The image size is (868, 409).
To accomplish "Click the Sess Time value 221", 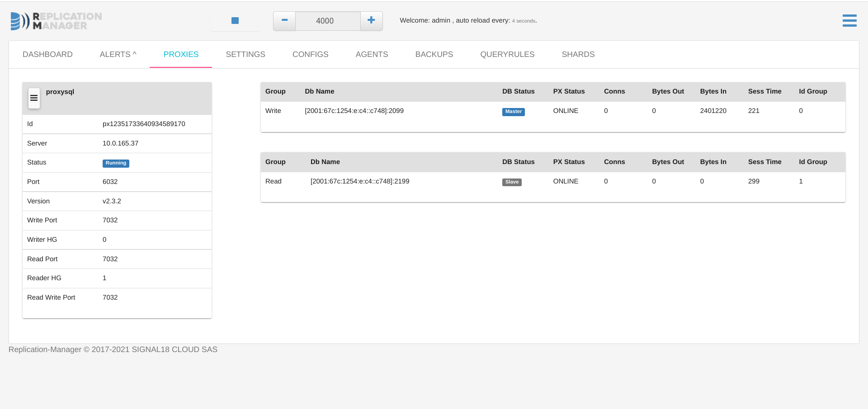I will click(x=754, y=111).
